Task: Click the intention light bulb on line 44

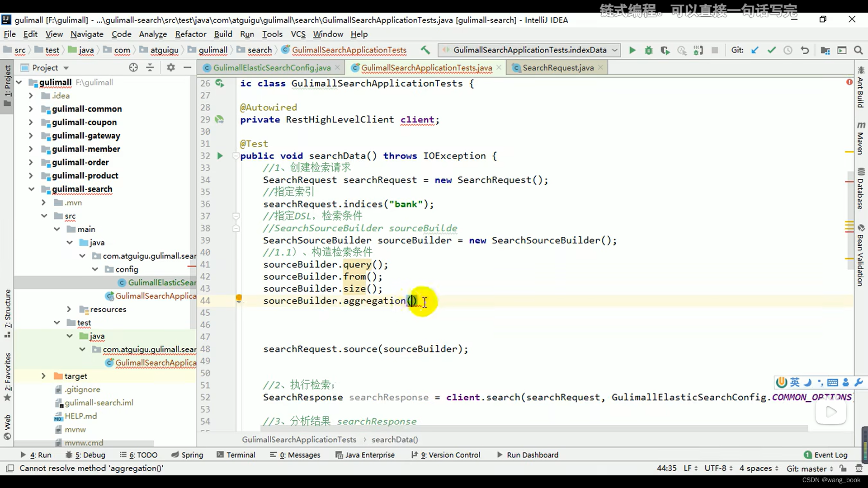Action: (x=239, y=298)
